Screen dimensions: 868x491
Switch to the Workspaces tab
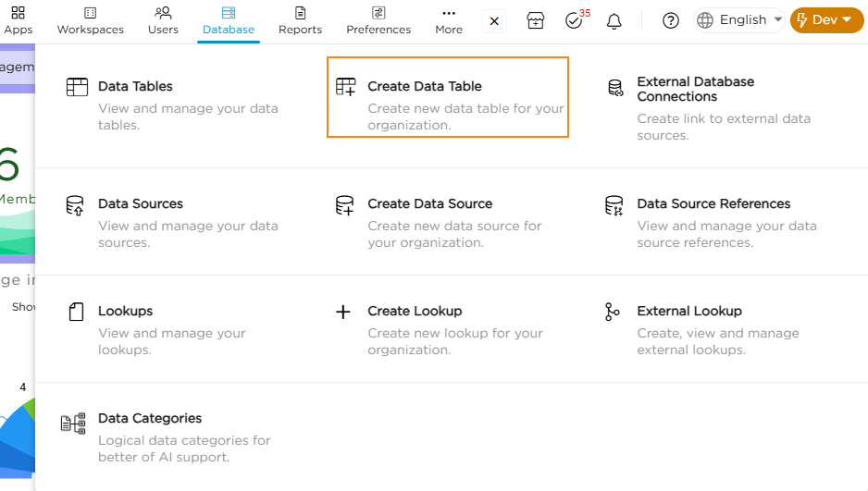point(90,20)
